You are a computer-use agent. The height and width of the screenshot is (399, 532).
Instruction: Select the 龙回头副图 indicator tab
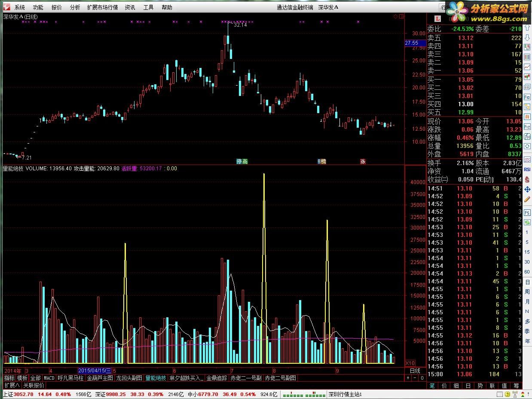pyautogui.click(x=129, y=378)
